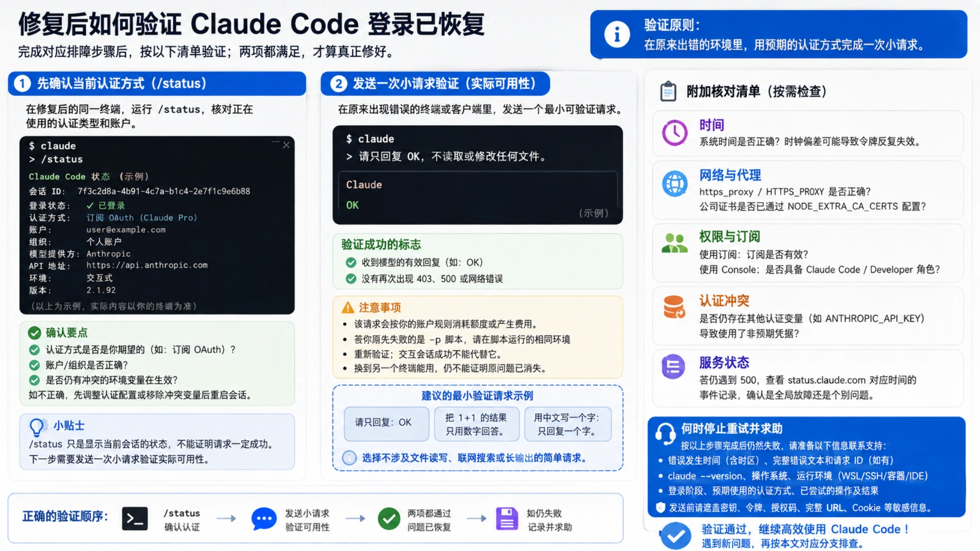Click the 已登录 login status value
The height and width of the screenshot is (551, 980).
click(x=106, y=205)
